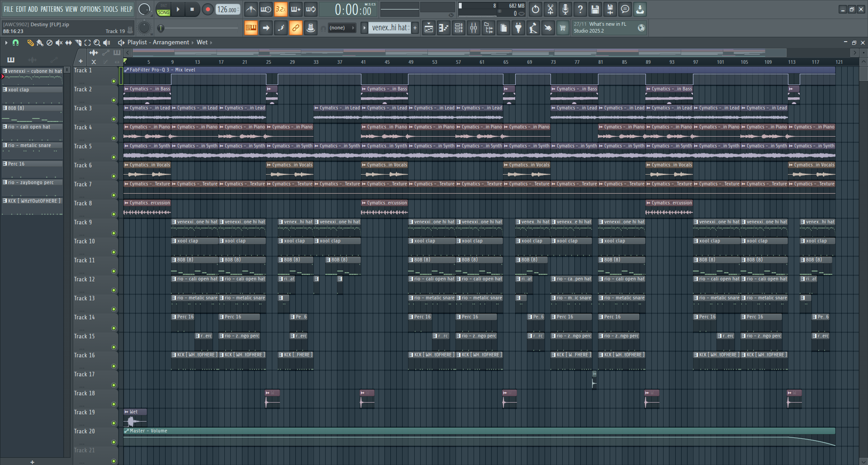The image size is (868, 465).
Task: Open the chat bubble icon
Action: 625,9
